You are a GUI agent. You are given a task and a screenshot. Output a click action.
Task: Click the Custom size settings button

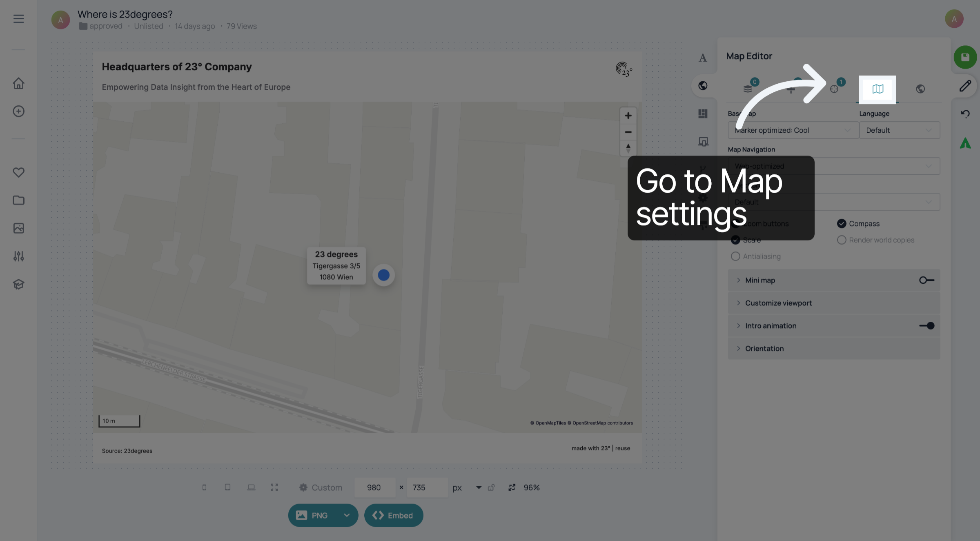click(x=321, y=488)
